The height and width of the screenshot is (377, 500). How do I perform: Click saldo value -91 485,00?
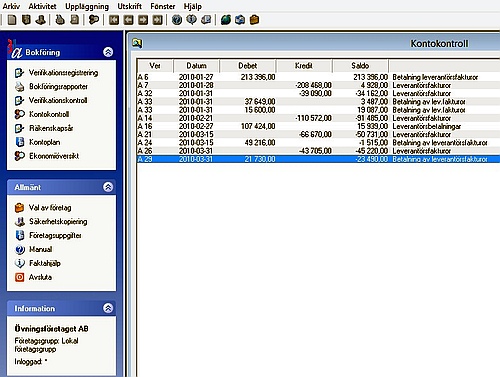pos(371,118)
